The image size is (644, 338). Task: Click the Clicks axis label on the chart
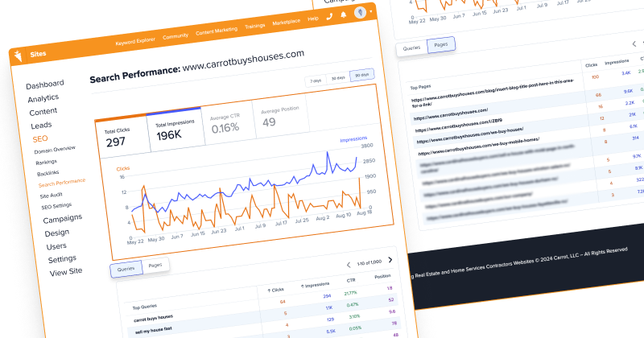123,168
